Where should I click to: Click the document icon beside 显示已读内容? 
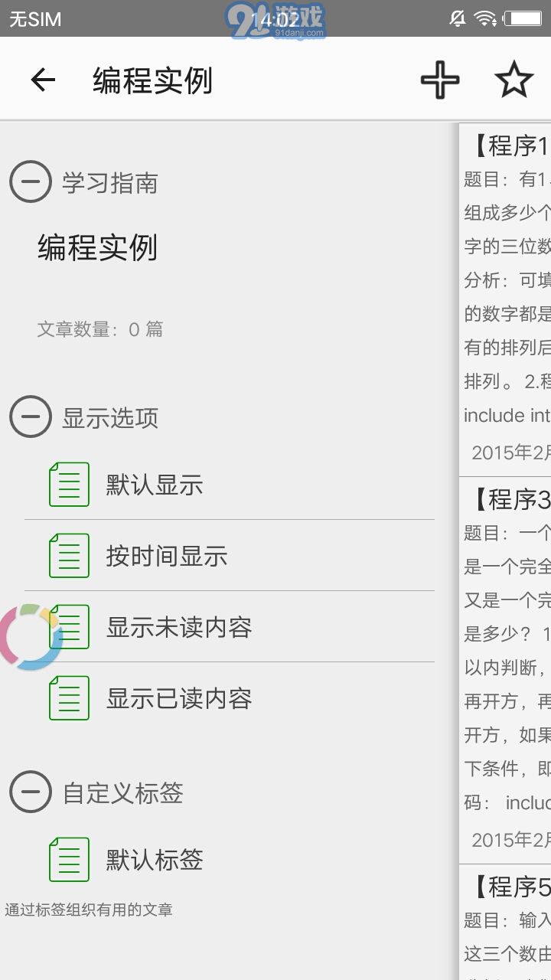[x=69, y=698]
